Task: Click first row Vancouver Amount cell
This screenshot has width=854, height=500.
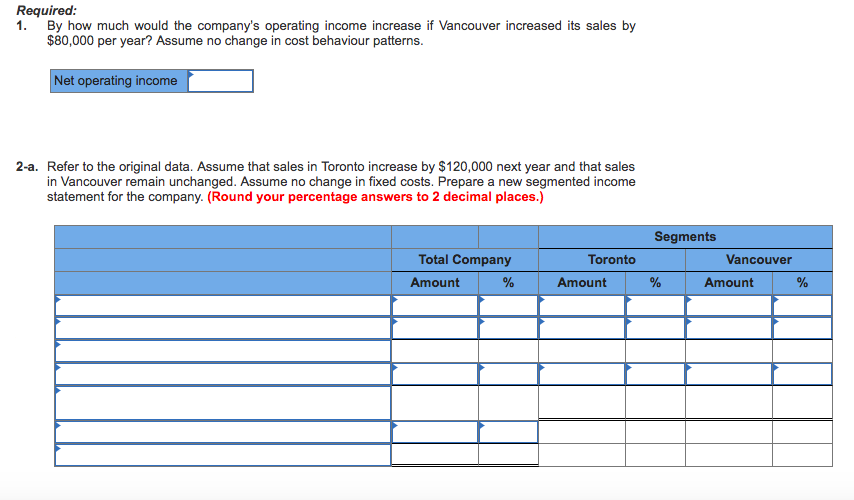Action: (729, 305)
